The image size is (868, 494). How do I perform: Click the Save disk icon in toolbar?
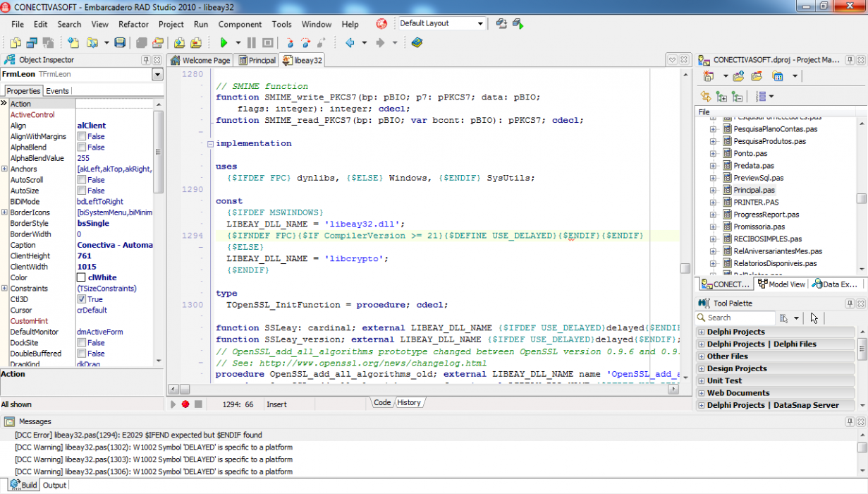pos(120,43)
